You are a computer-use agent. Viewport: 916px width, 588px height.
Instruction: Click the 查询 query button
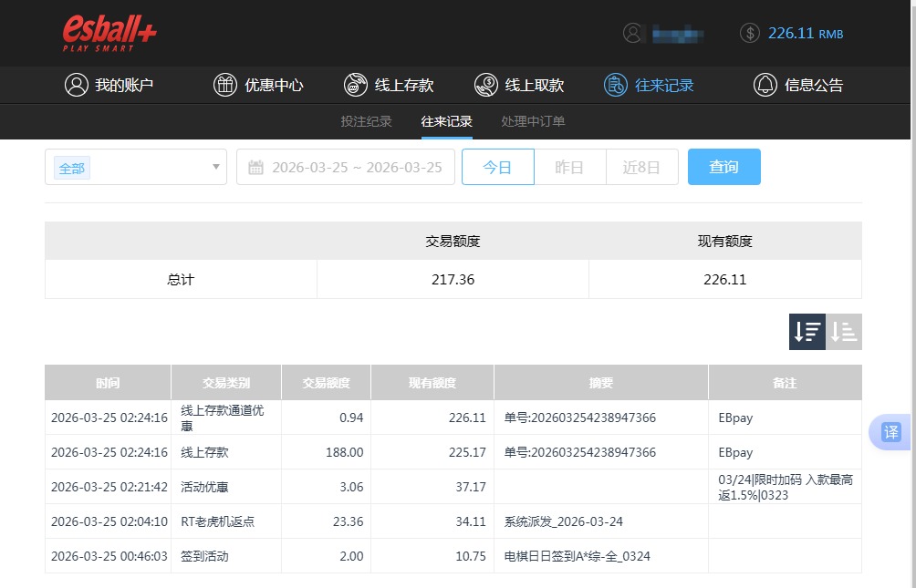pos(723,167)
